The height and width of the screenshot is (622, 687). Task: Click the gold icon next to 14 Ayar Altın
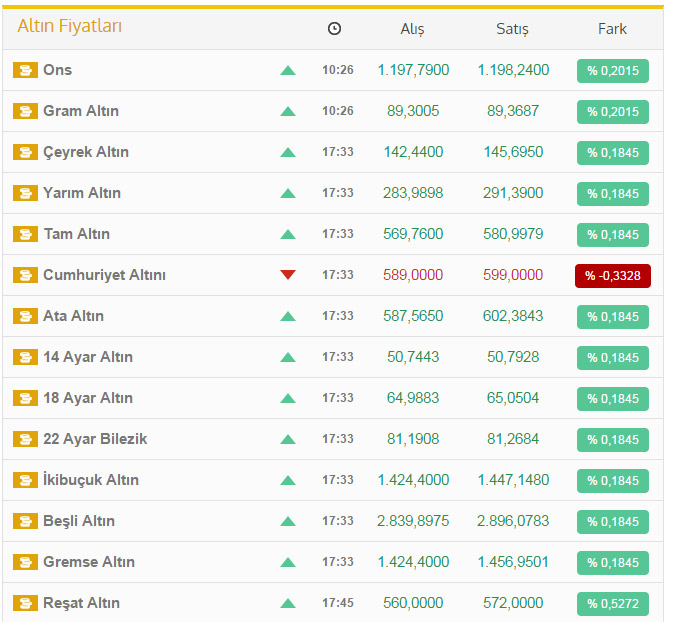pos(25,357)
